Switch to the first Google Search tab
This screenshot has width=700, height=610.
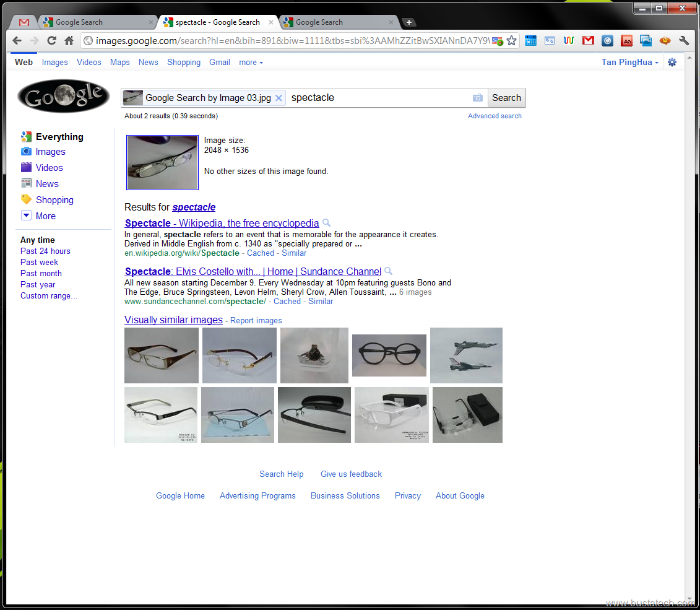pos(97,22)
